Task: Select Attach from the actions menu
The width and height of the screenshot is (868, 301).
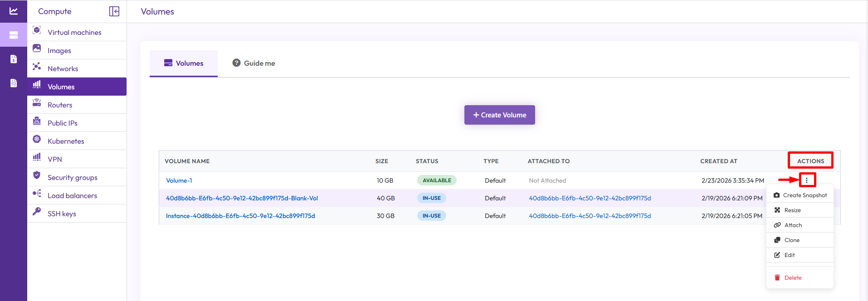Action: tap(793, 225)
